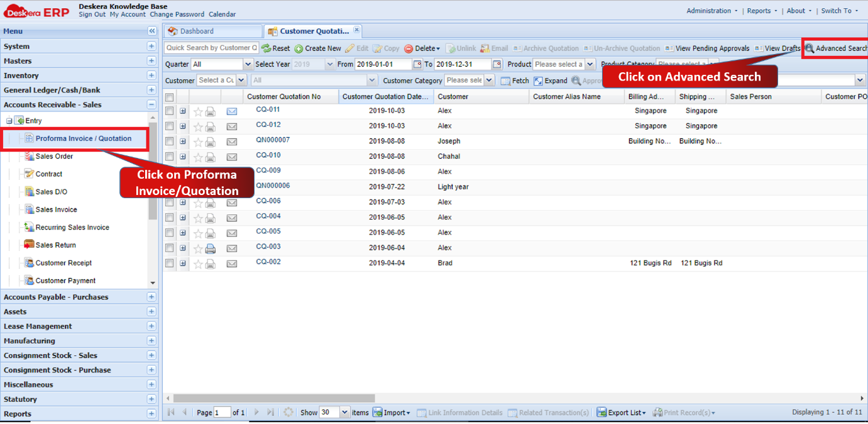Open the Customer Category dropdown
Viewport: 868px width, 424px height.
coord(488,81)
